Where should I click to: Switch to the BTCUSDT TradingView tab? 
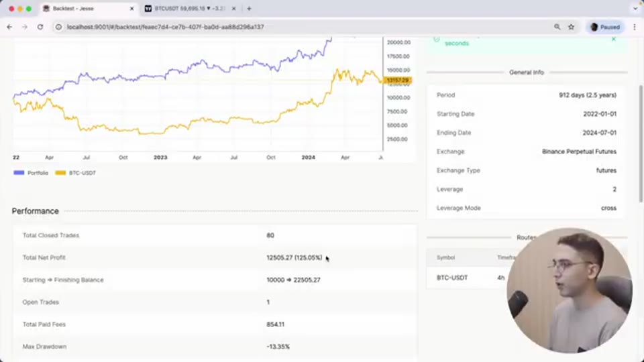tap(191, 8)
